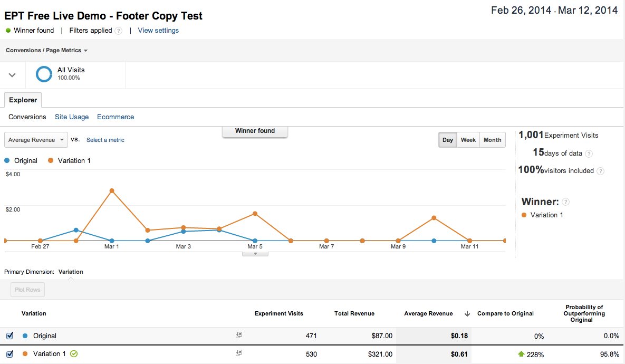Sort by Average Revenue column header
Screen dimensions: 625x364
428,313
